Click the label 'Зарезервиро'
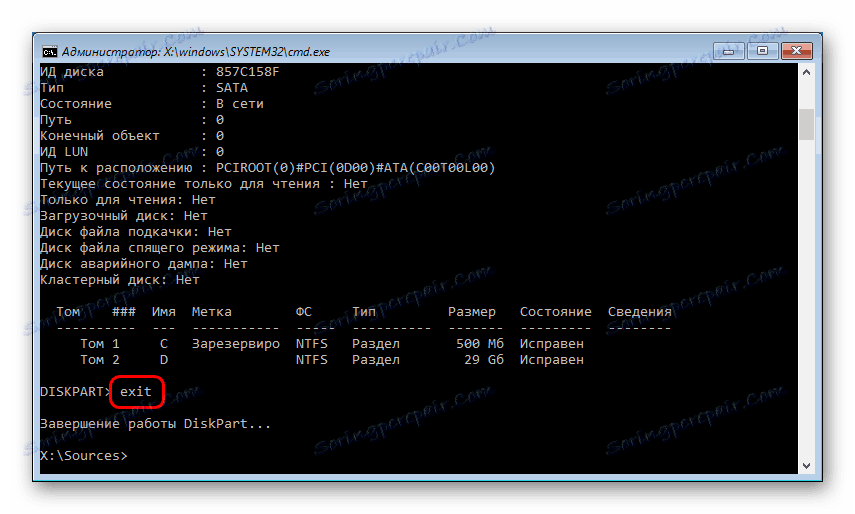The image size is (855, 514). click(236, 344)
